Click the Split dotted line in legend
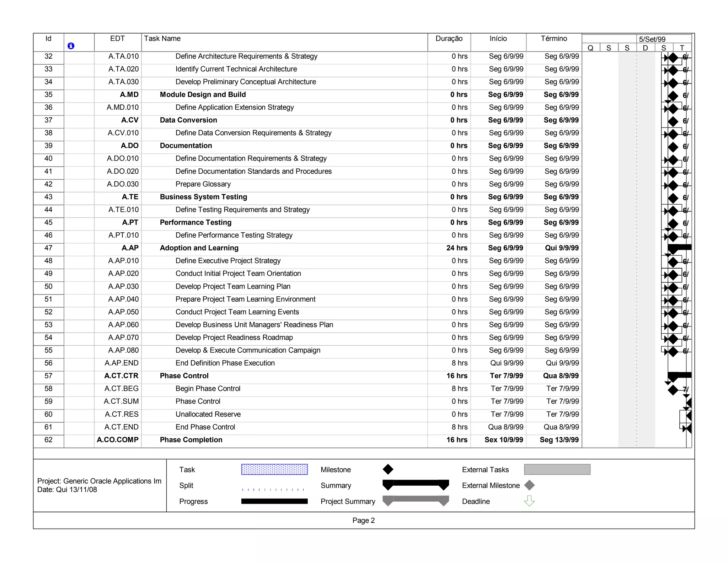This screenshot has height=562, width=728. tap(274, 490)
